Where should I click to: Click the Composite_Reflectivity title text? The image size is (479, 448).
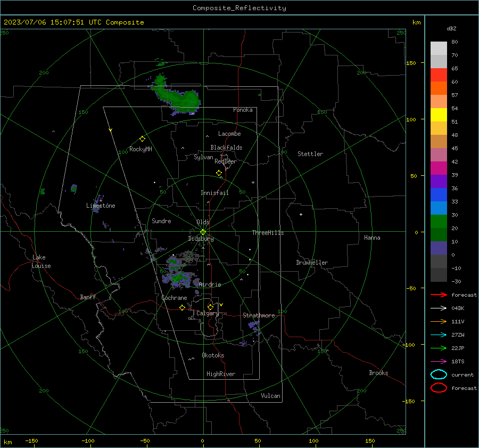pyautogui.click(x=240, y=8)
